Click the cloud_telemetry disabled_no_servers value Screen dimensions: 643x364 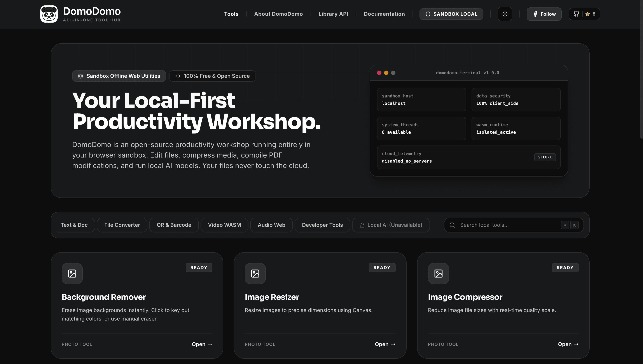pos(407,161)
